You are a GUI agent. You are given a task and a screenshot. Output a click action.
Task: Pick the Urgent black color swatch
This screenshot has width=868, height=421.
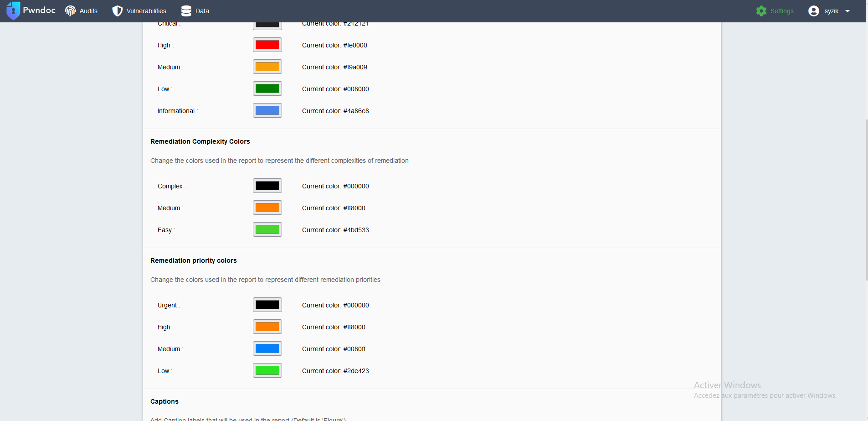coord(267,305)
